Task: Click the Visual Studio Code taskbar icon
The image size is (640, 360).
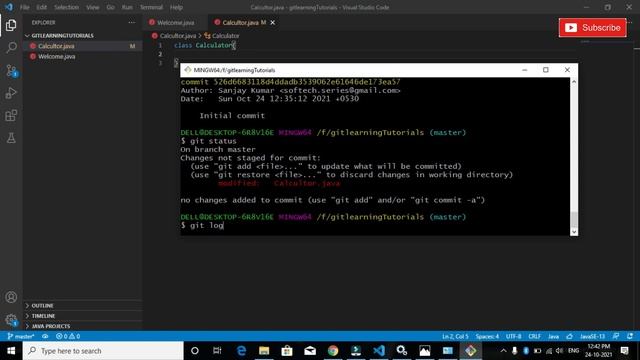Action: 379,351
